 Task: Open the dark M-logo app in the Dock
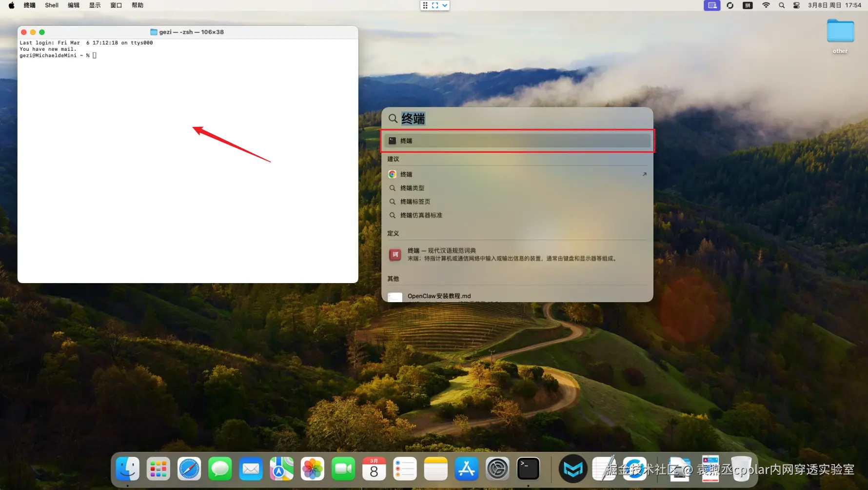click(x=573, y=469)
